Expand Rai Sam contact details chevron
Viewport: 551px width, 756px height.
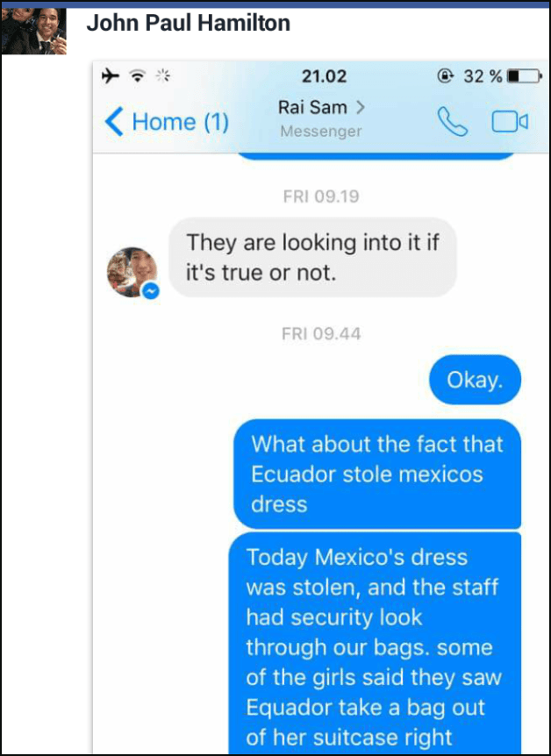360,107
